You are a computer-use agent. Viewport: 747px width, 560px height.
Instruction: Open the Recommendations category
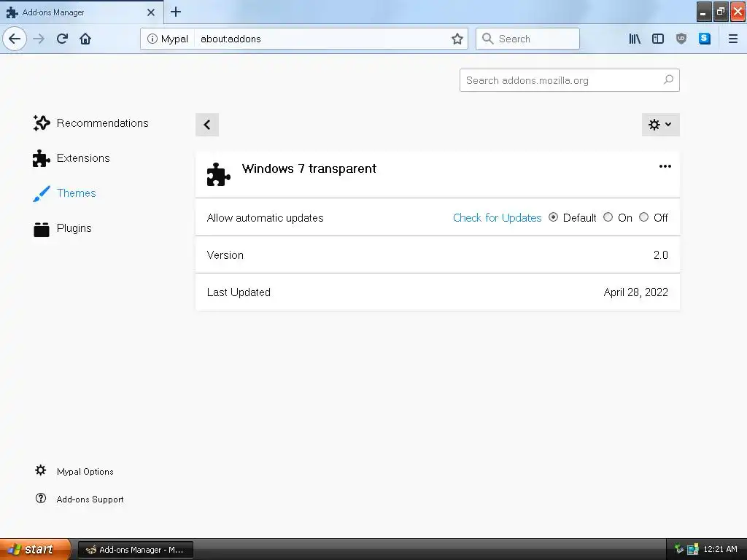(91, 122)
